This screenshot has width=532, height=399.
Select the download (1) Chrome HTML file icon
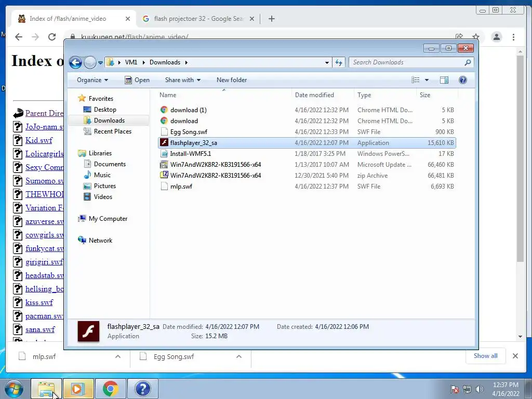click(x=164, y=110)
